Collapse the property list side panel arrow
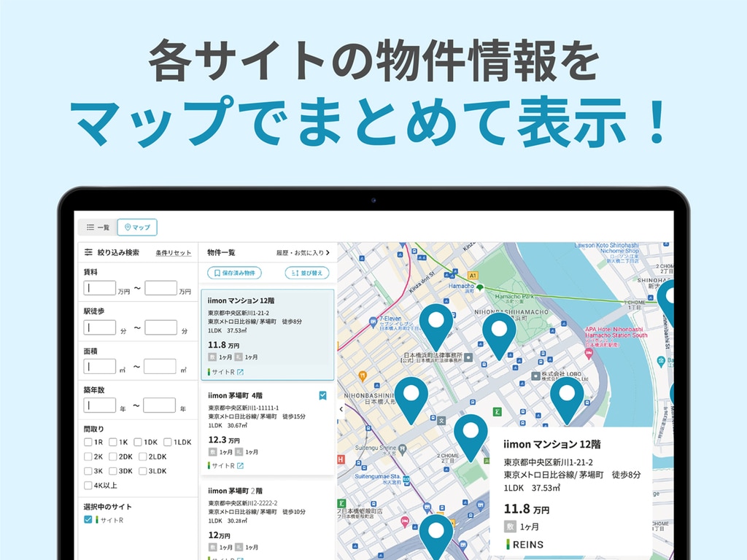Viewport: 747px width, 560px height. (x=341, y=410)
